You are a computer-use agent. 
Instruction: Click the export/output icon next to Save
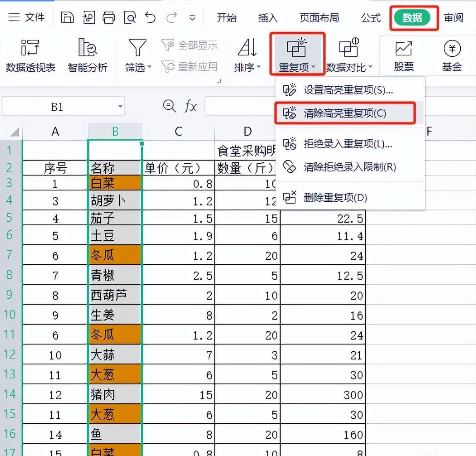[x=88, y=18]
